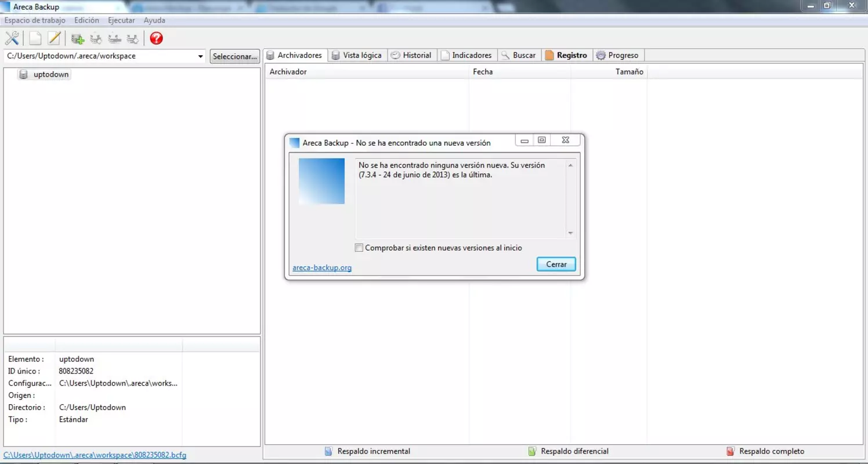Switch to the Registro tab
Image resolution: width=868 pixels, height=464 pixels.
(x=566, y=55)
